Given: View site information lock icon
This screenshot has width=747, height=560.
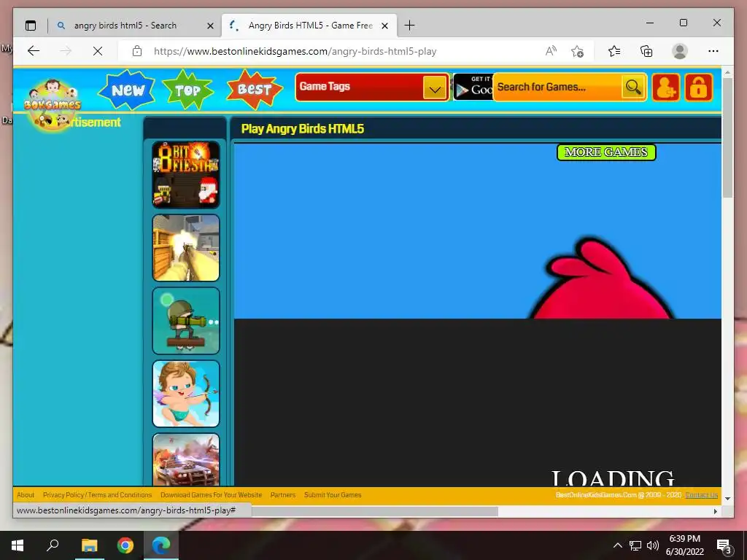Looking at the screenshot, I should [x=137, y=51].
